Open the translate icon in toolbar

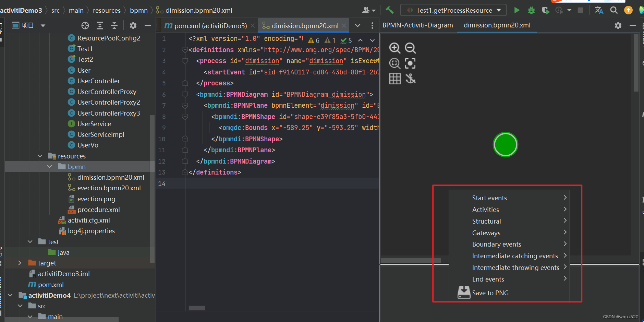[599, 10]
